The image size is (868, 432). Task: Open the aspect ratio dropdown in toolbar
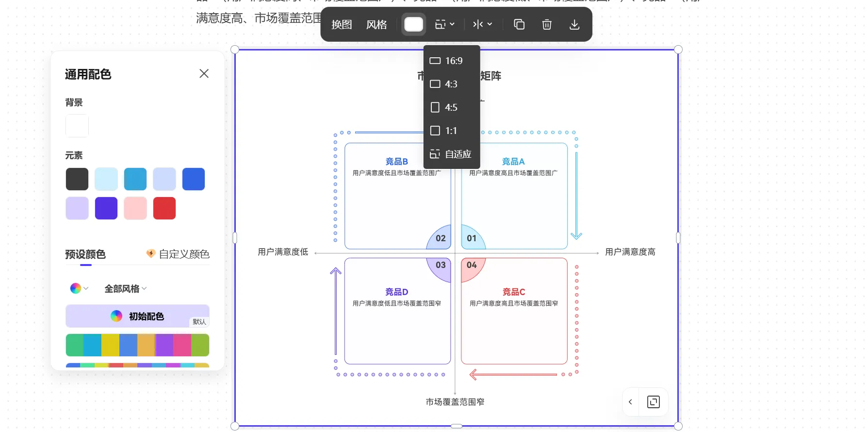pyautogui.click(x=444, y=24)
